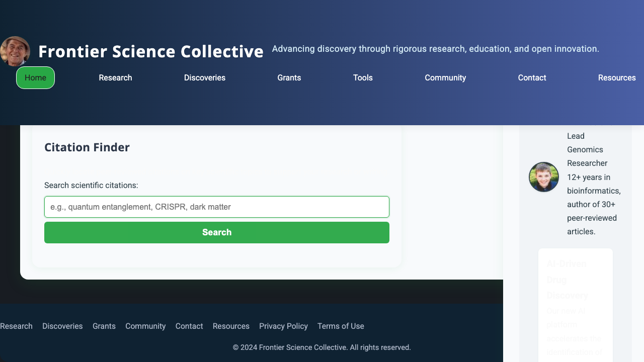
Task: Select the Home navigation item
Action: tap(35, 77)
